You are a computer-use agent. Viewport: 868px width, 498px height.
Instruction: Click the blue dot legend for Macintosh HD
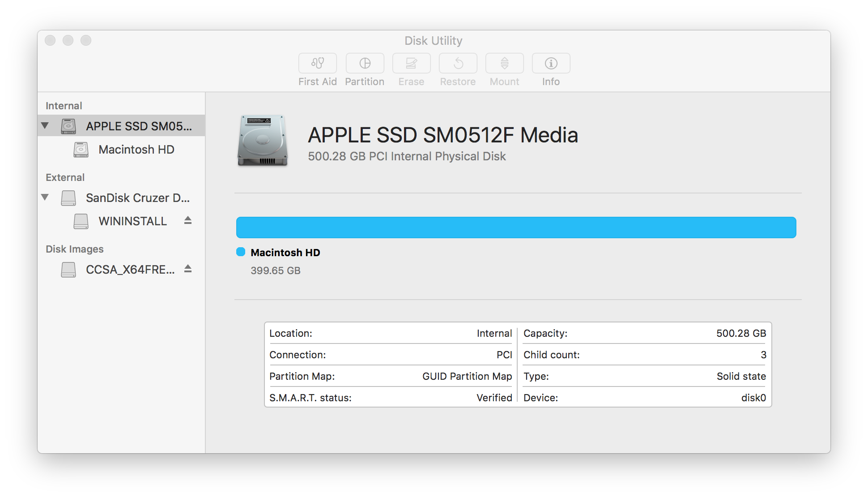241,252
